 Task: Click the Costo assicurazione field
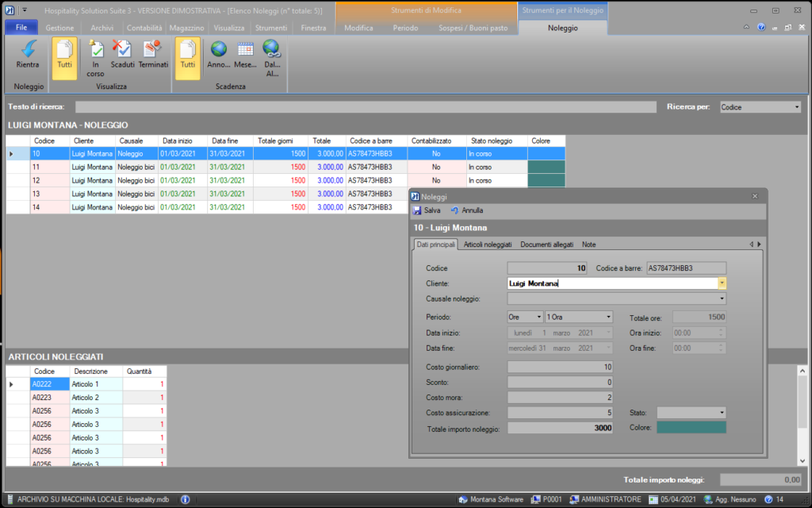point(561,413)
